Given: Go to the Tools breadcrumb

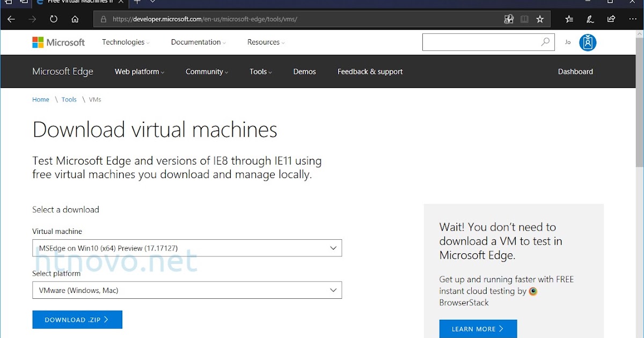Looking at the screenshot, I should [69, 100].
